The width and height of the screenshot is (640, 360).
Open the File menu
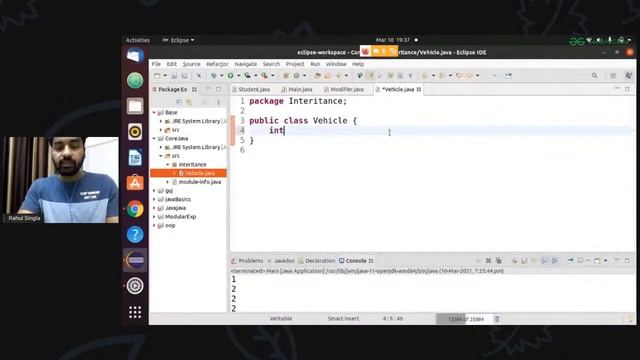tap(156, 64)
